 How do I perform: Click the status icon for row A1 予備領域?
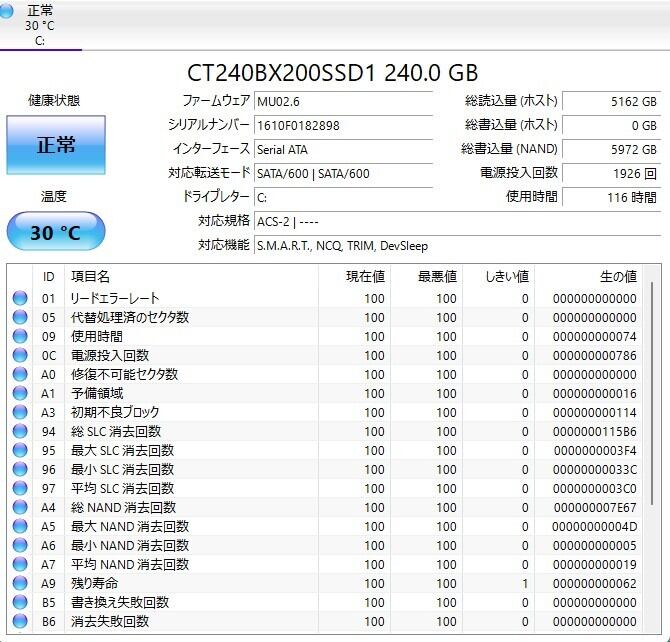20,393
